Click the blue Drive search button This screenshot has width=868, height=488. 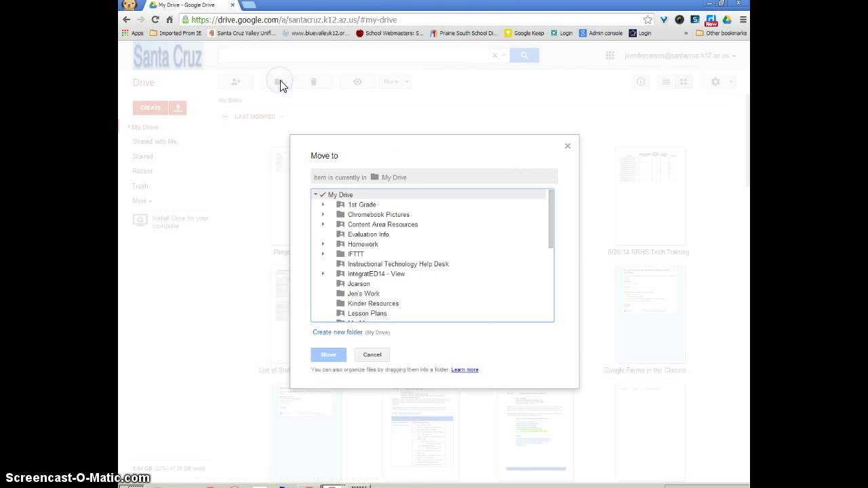point(524,56)
